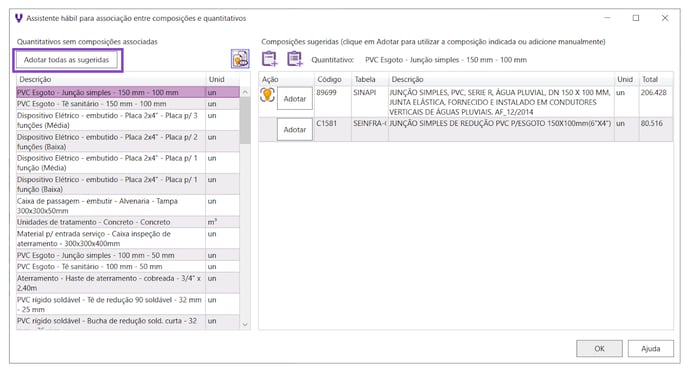The width and height of the screenshot is (688, 367).
Task: Click the scroll up arrow of quantitativos list
Action: [x=245, y=92]
